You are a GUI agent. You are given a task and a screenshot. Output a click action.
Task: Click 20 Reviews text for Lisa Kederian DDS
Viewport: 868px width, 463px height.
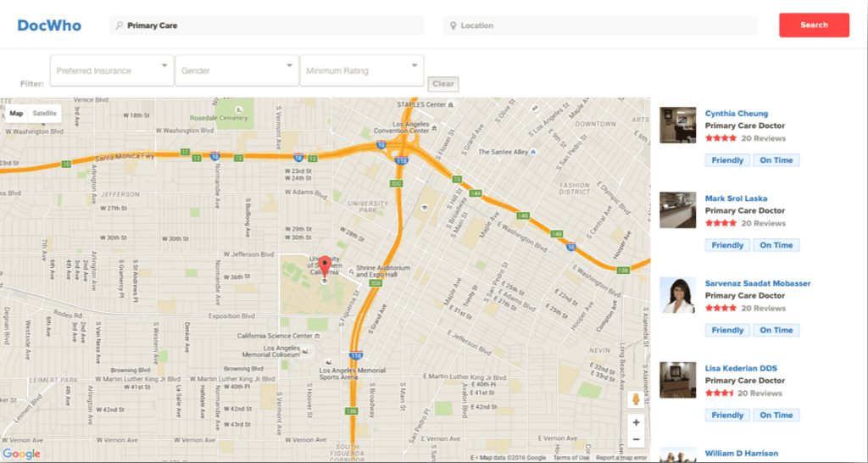[x=760, y=393]
